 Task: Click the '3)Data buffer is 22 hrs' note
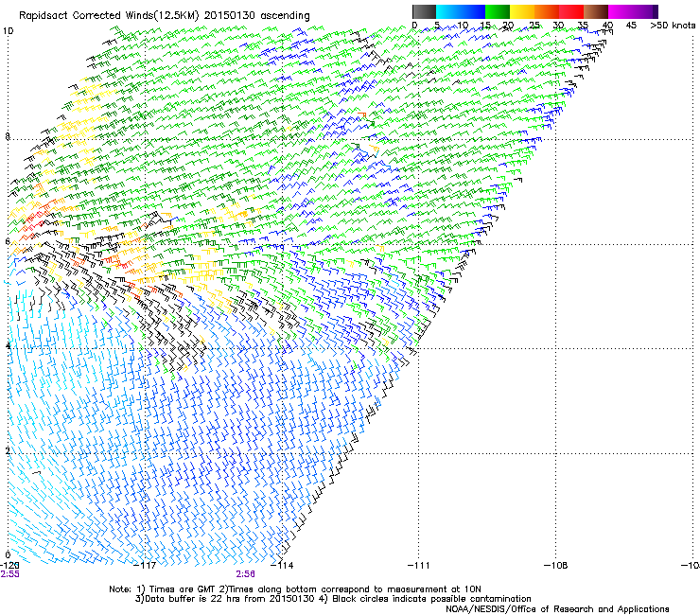tap(224, 599)
